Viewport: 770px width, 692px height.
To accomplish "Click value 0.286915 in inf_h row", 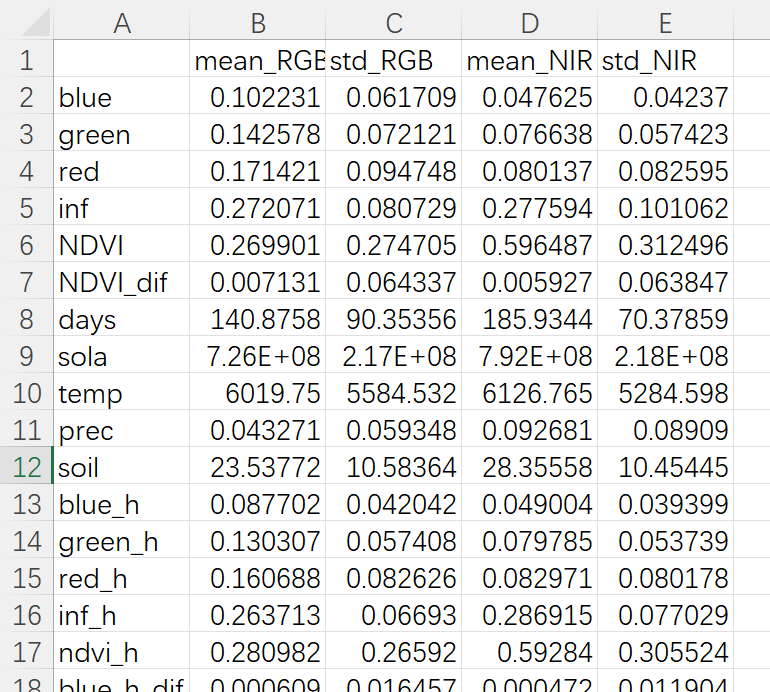I will [x=529, y=615].
